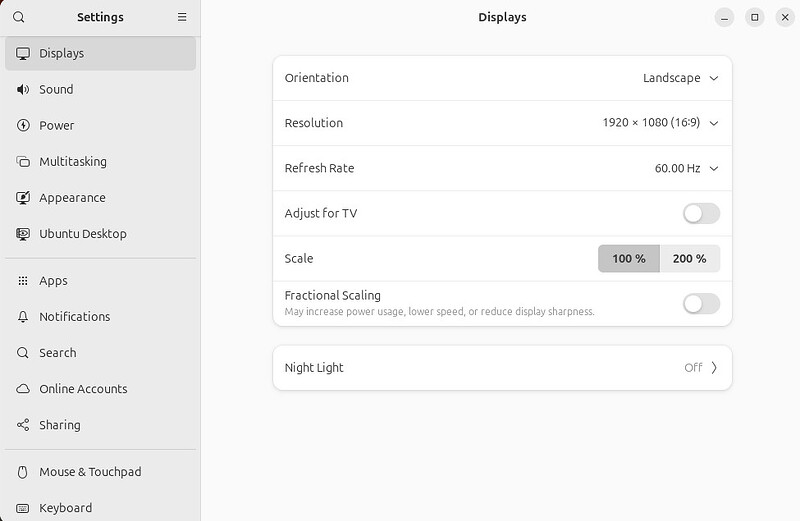Open the Online Accounts panel
Image resolution: width=800 pixels, height=521 pixels.
83,389
